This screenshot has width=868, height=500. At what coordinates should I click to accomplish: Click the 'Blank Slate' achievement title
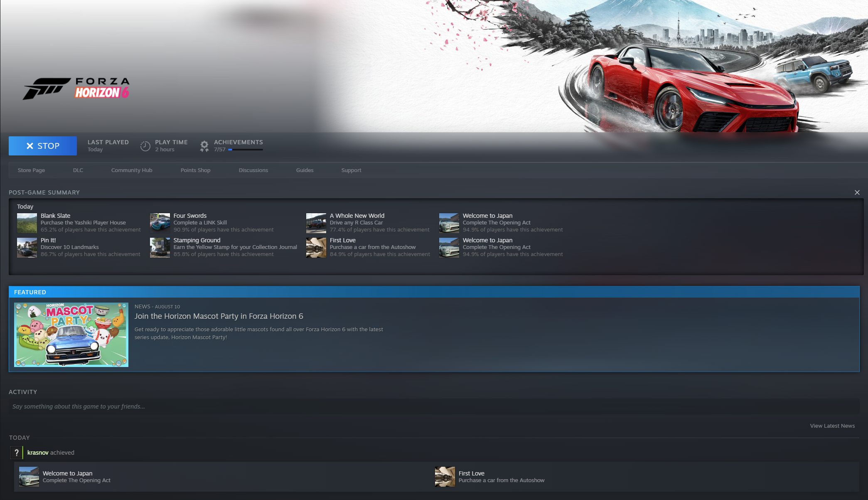pyautogui.click(x=56, y=216)
